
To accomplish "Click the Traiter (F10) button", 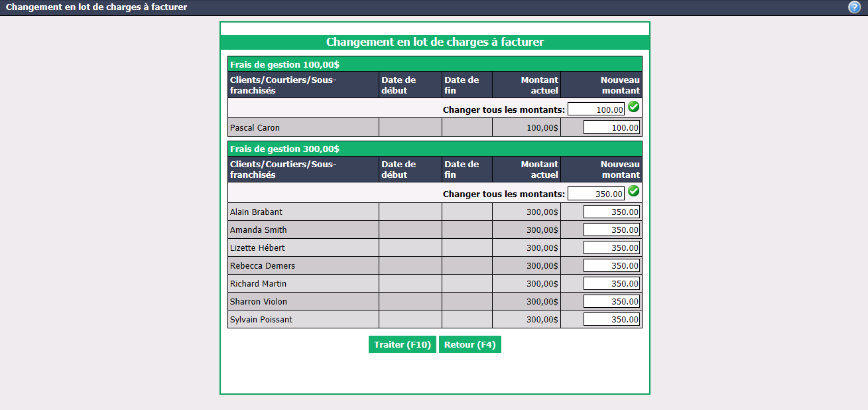I will click(x=403, y=344).
